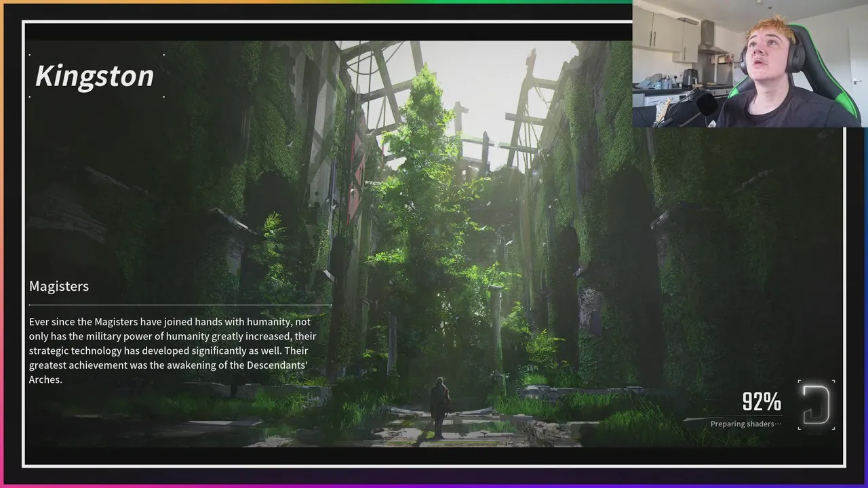Click the Magisters lore description paragraph
The image size is (868, 488).
(172, 350)
